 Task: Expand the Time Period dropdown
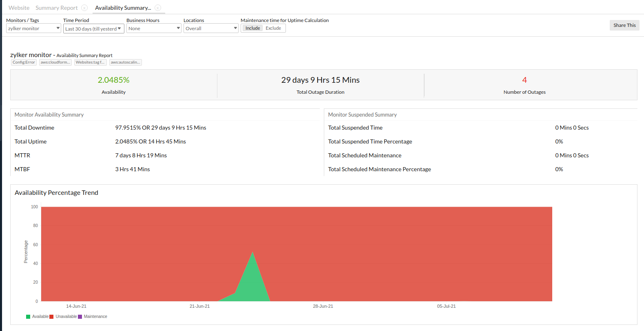pyautogui.click(x=93, y=29)
